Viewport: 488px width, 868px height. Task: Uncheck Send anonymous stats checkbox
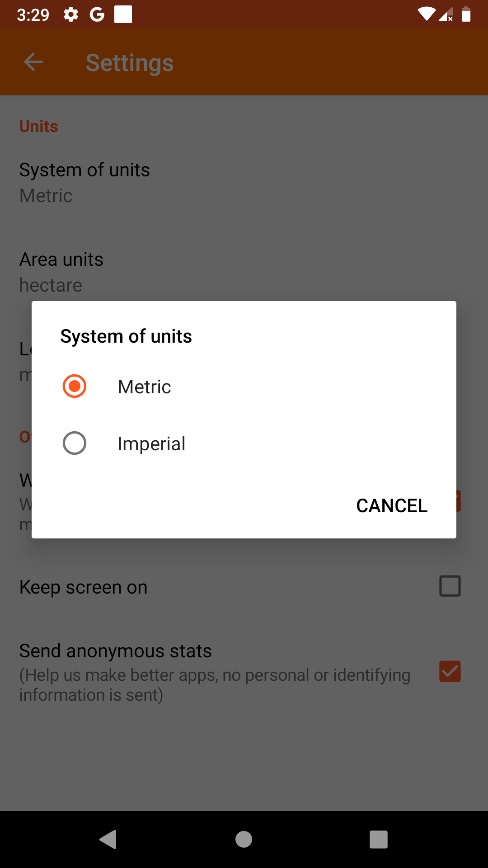pos(450,671)
